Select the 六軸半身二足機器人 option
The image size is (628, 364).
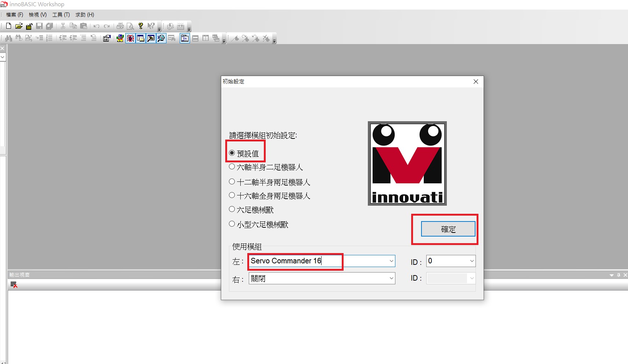(266, 167)
